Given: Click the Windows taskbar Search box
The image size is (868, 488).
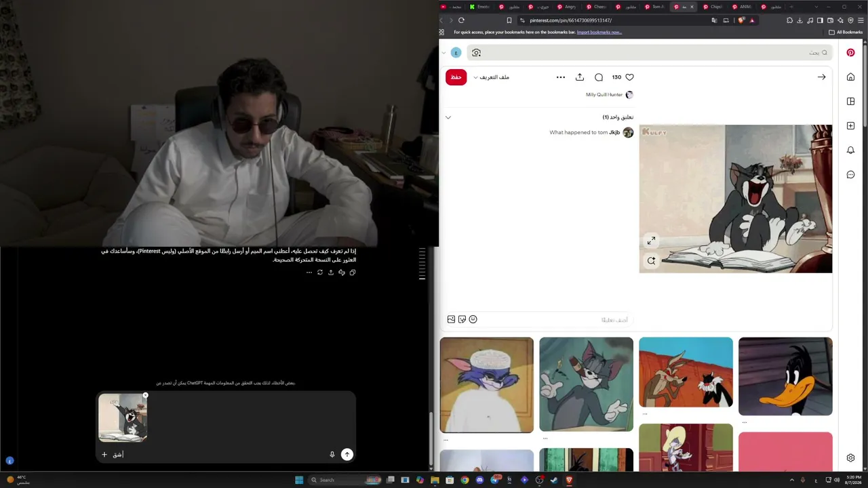Looking at the screenshot, I should [x=346, y=480].
